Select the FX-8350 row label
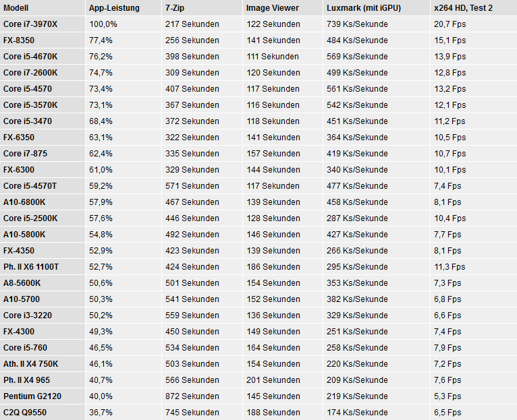Viewport: 517px width, 420px height. tap(19, 40)
